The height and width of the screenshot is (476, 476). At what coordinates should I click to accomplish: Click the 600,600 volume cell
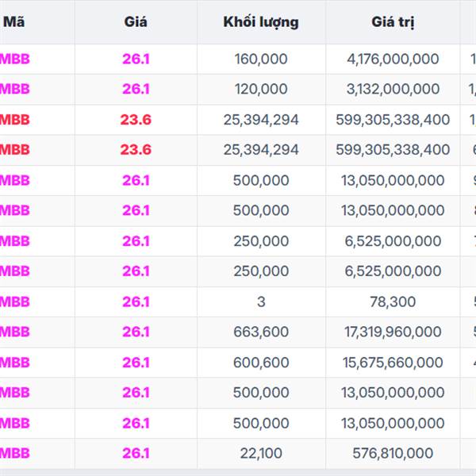(x=261, y=363)
